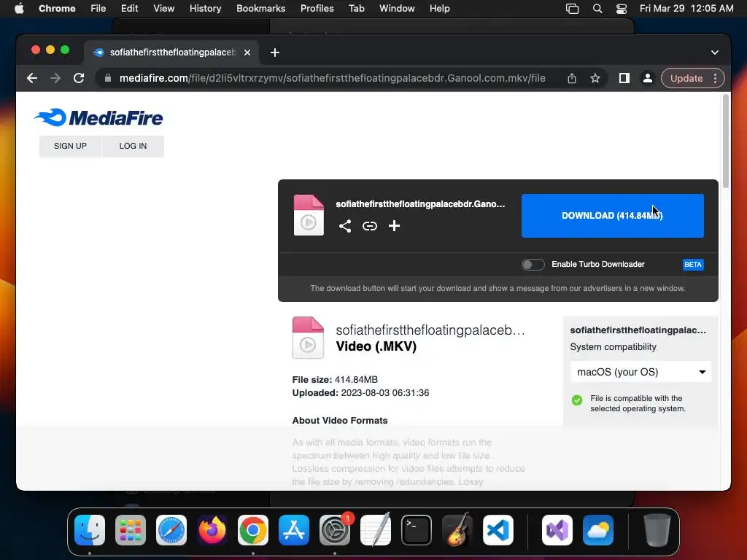Open Safari from the dock
Image resolution: width=747 pixels, height=560 pixels.
coord(171,530)
